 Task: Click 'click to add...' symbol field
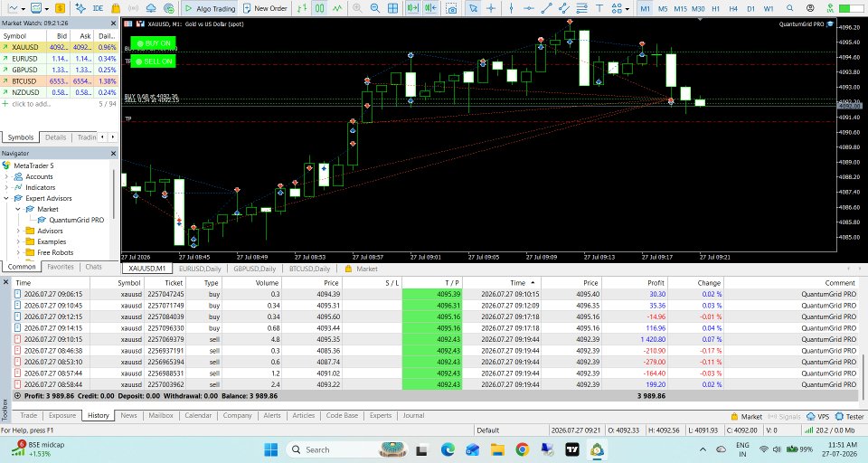(x=32, y=104)
